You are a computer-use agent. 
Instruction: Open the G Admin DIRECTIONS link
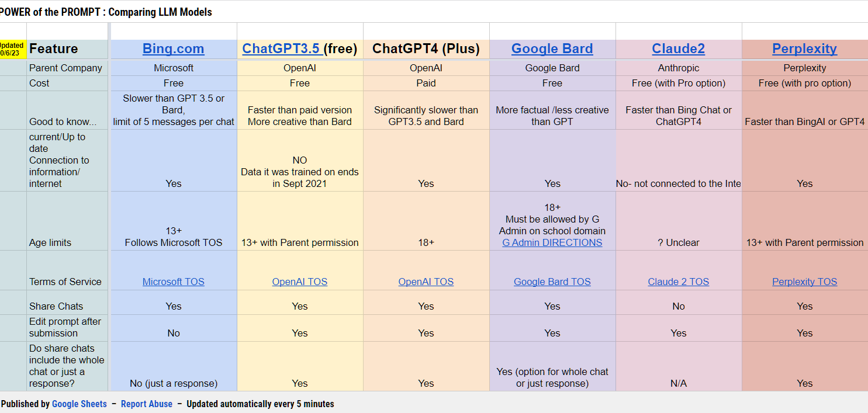click(x=552, y=242)
